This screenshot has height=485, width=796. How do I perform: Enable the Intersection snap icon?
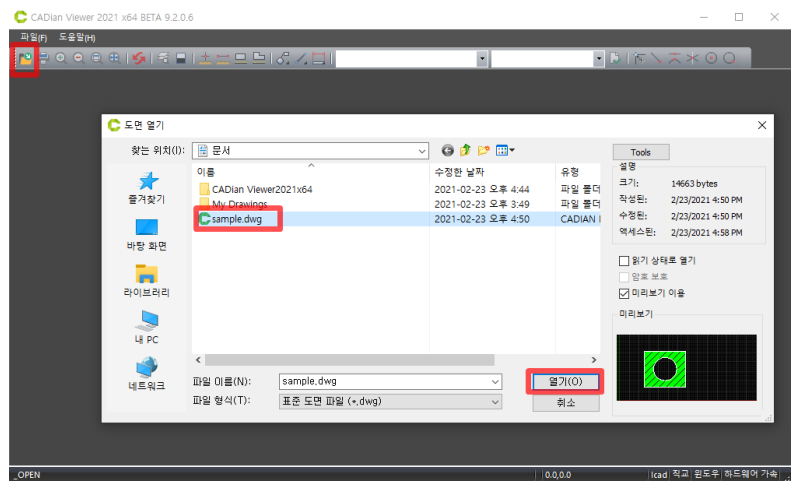[693, 58]
